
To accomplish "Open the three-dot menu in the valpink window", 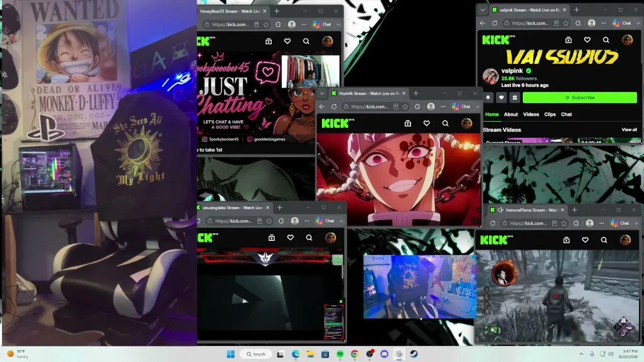I will 604,23.
